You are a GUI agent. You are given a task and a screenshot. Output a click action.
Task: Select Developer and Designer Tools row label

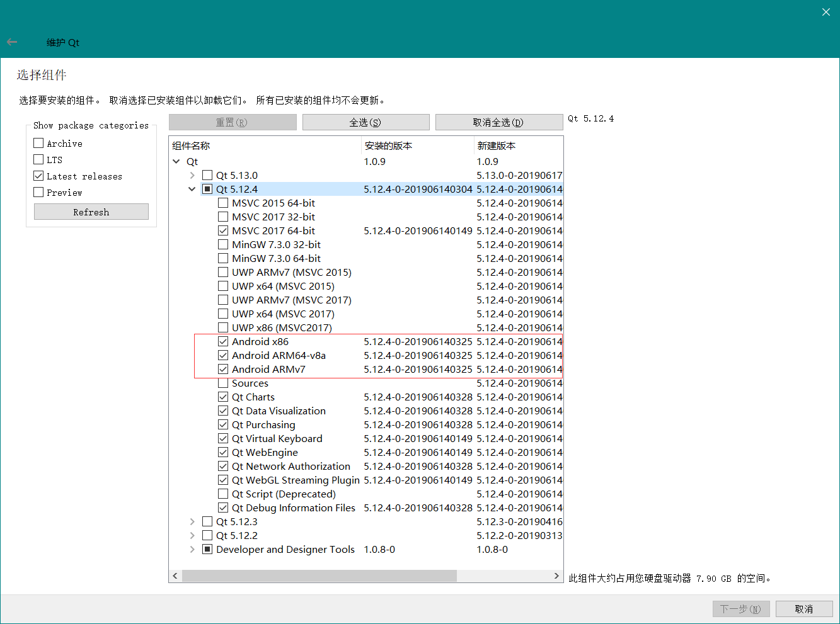click(285, 549)
